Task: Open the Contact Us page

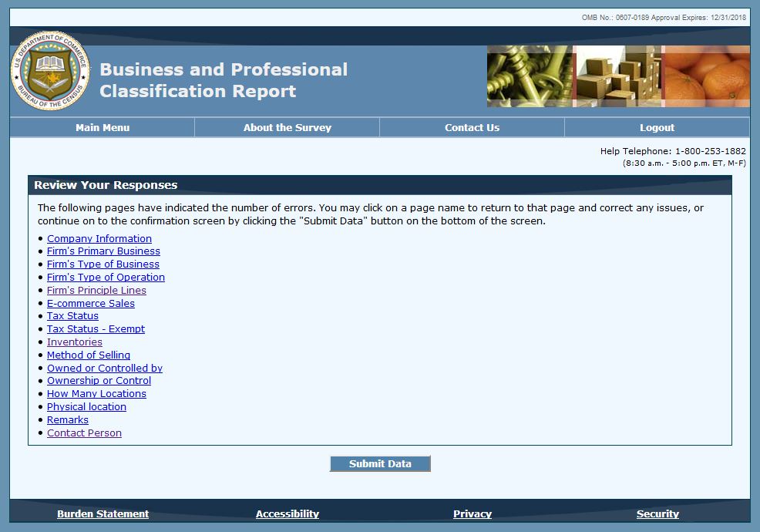Action: (x=472, y=127)
